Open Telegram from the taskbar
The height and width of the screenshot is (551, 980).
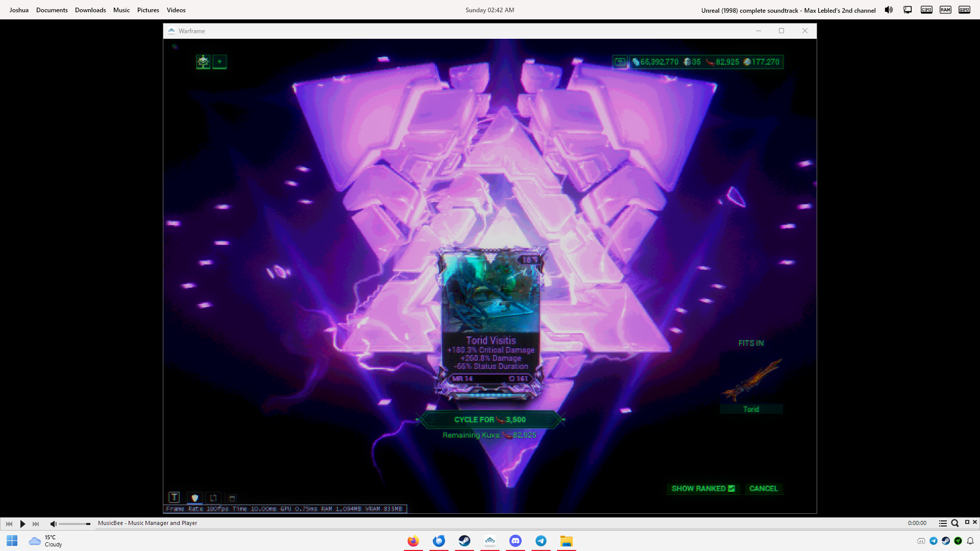[x=541, y=541]
